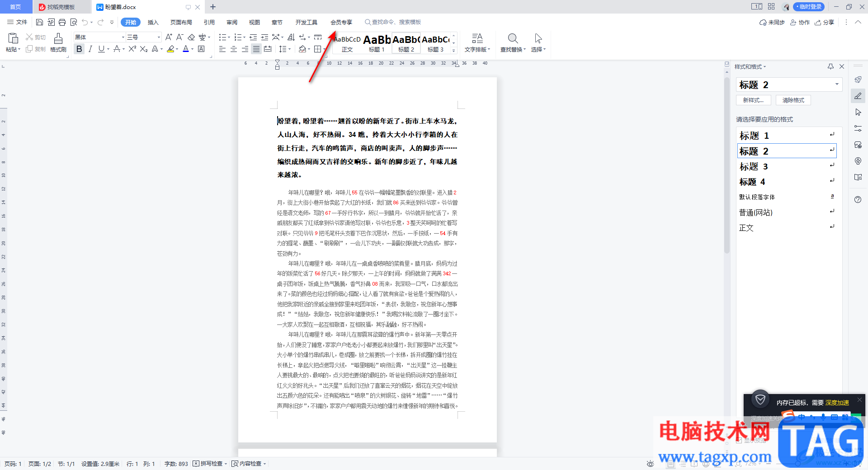The image size is (868, 470).
Task: Expand the styles gallery more arrow
Action: [453, 50]
